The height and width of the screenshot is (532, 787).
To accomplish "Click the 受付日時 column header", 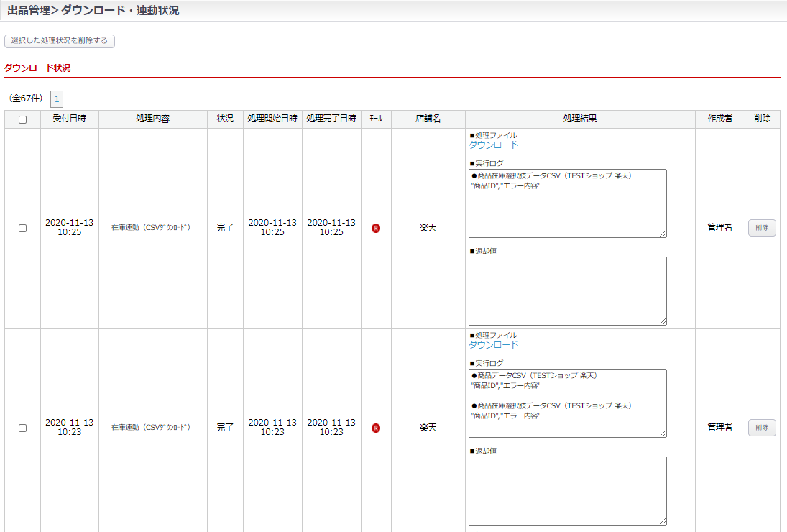I will 70,119.
